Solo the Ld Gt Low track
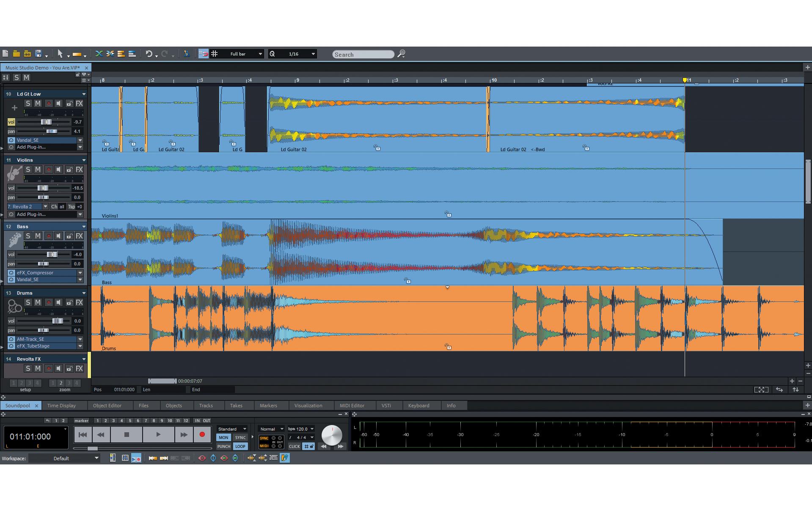This screenshot has width=812, height=511. click(28, 103)
